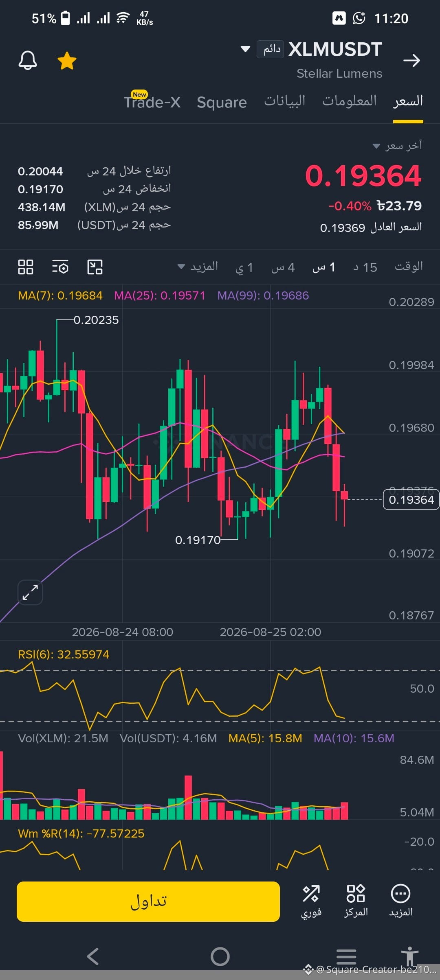The width and height of the screenshot is (440, 980).
Task: Tap the price alert bell icon
Action: click(x=28, y=61)
